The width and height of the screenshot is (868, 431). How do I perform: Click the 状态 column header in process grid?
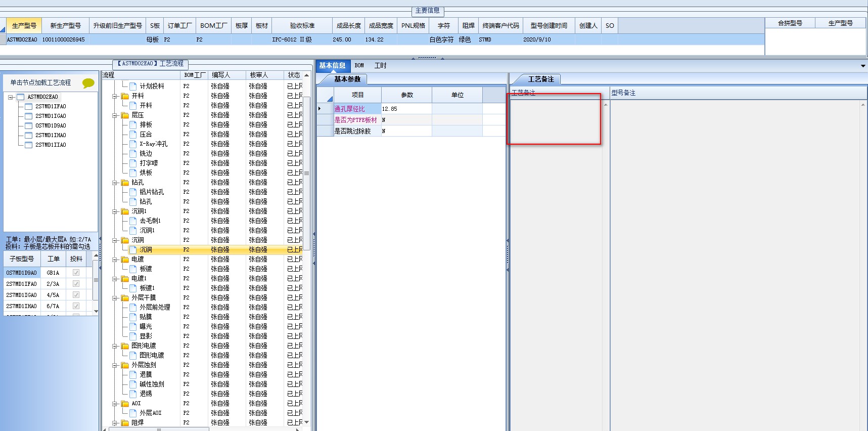294,75
